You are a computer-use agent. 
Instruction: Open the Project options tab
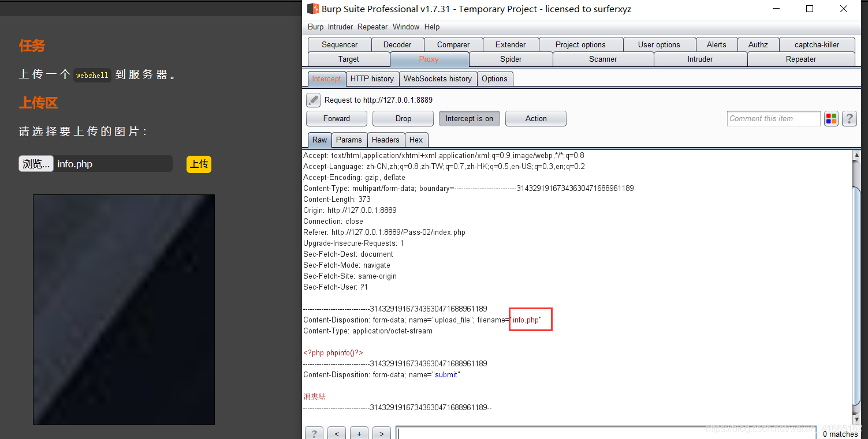[580, 44]
